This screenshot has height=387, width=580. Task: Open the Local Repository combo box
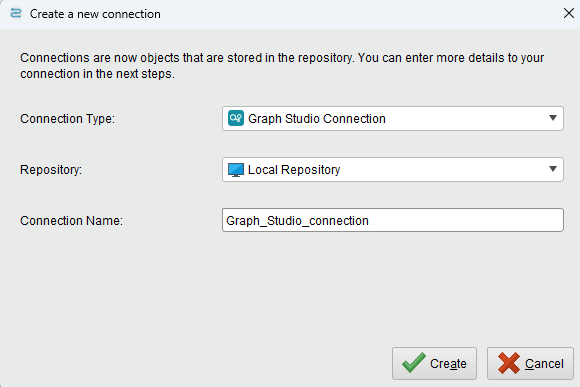392,169
